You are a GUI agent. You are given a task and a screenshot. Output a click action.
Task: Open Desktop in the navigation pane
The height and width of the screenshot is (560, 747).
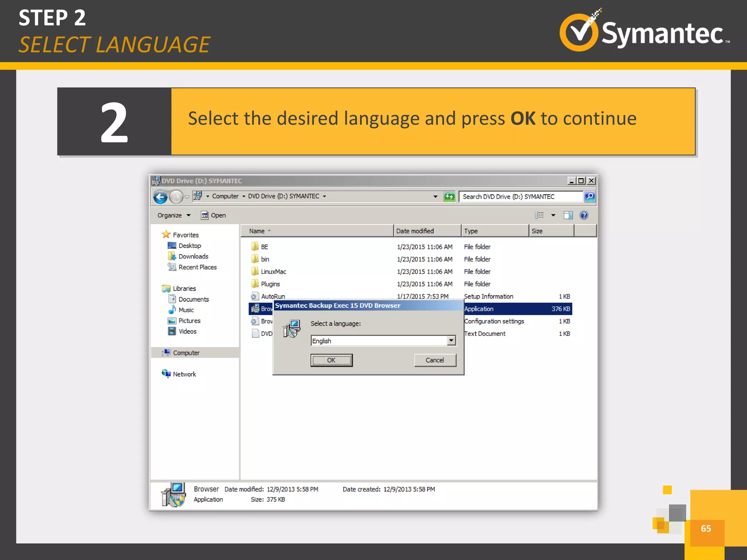click(190, 246)
